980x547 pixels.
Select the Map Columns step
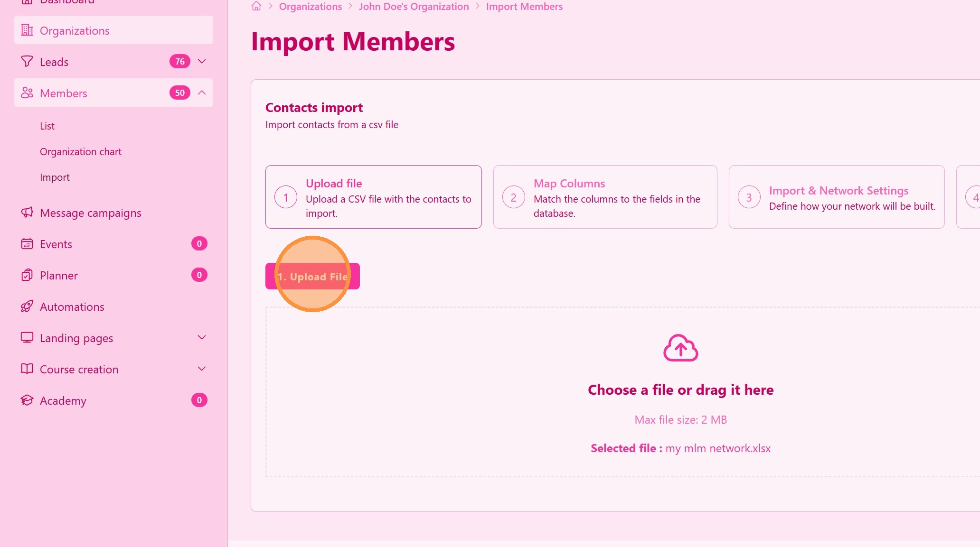click(x=605, y=197)
